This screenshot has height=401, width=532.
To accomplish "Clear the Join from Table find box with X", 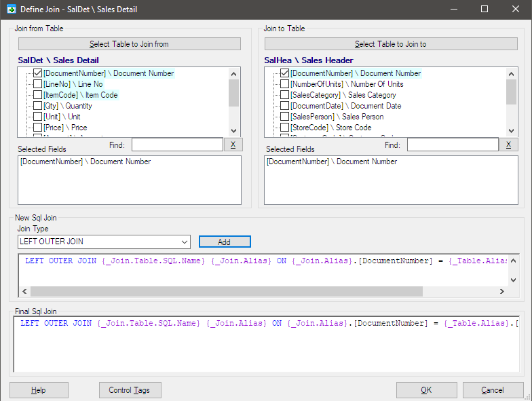I will coord(232,145).
